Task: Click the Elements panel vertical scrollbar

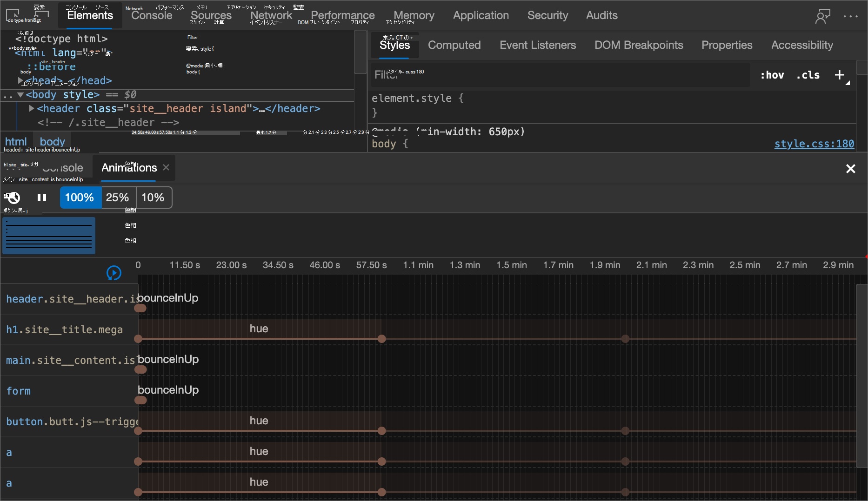Action: pos(360,52)
